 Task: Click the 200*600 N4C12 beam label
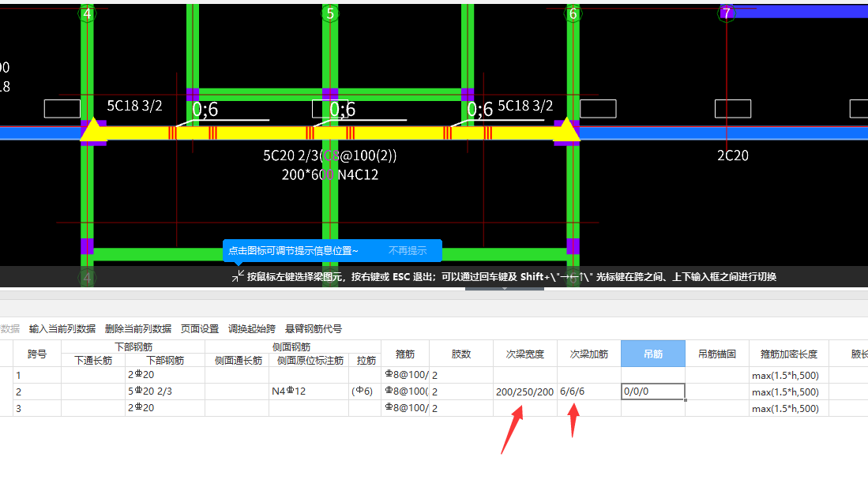click(x=330, y=175)
